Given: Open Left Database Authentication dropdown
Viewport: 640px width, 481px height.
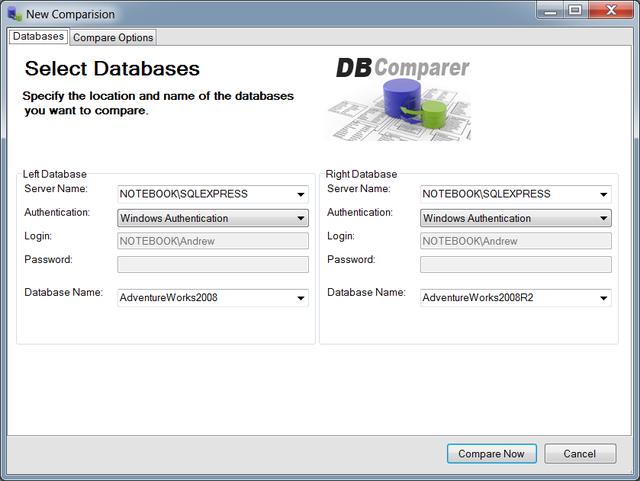Looking at the screenshot, I should [x=300, y=218].
